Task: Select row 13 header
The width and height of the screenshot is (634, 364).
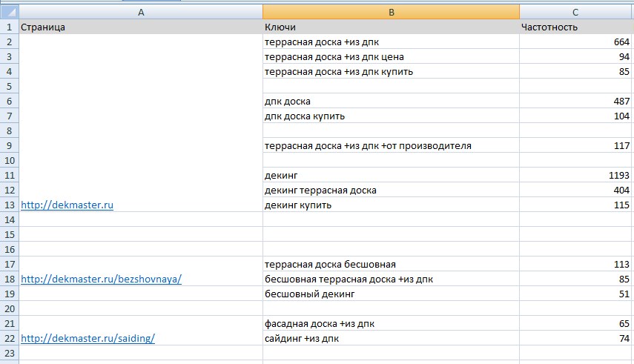Action: click(10, 205)
